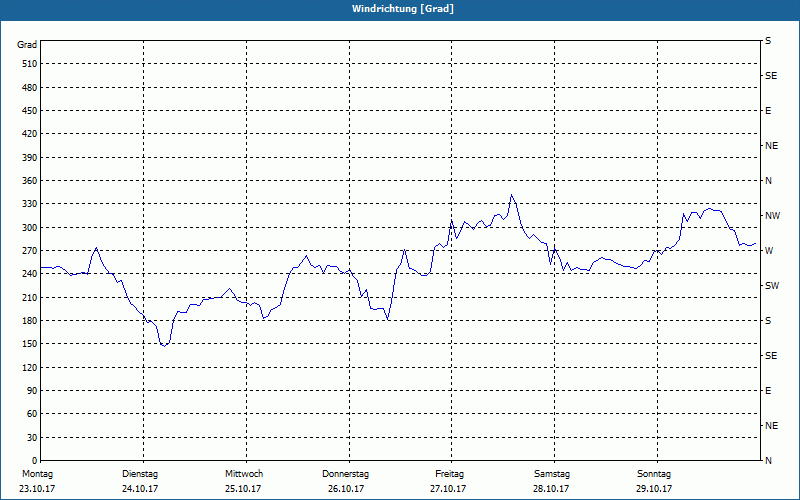Click the 270 degree axis label
Screen dimensions: 800x500
point(29,251)
